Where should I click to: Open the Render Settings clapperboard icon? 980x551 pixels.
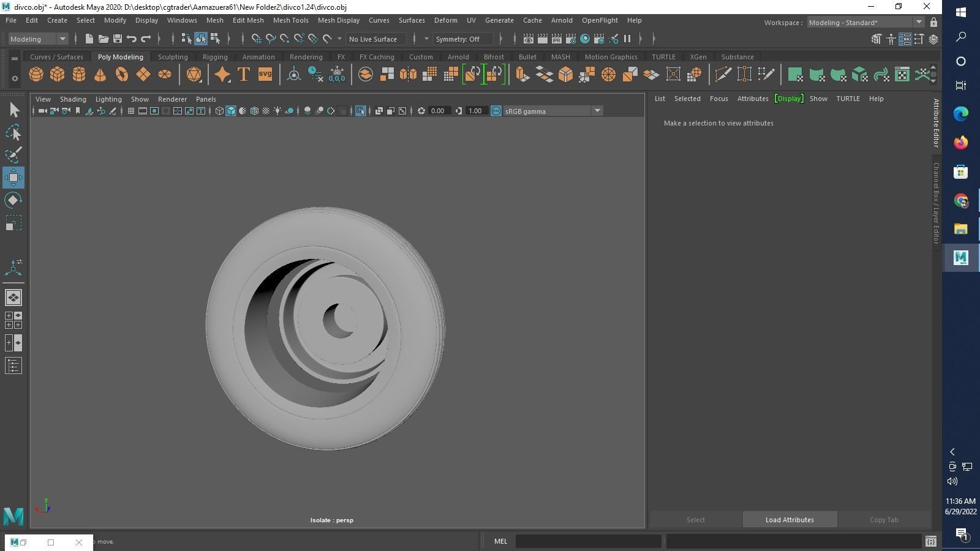point(571,39)
